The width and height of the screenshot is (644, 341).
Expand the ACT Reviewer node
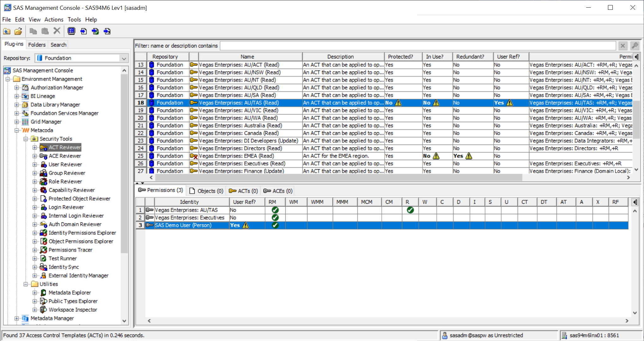point(35,147)
